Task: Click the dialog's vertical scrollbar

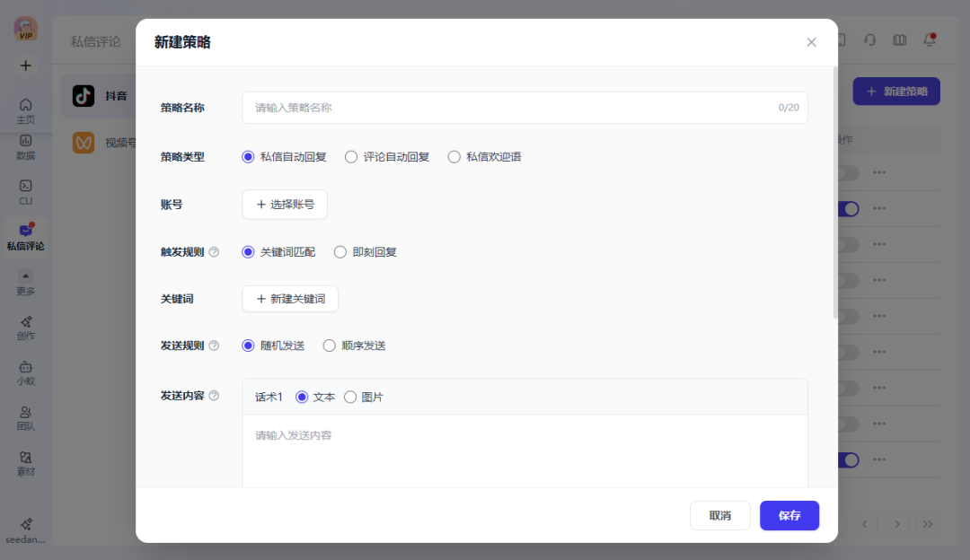Action: 835,193
